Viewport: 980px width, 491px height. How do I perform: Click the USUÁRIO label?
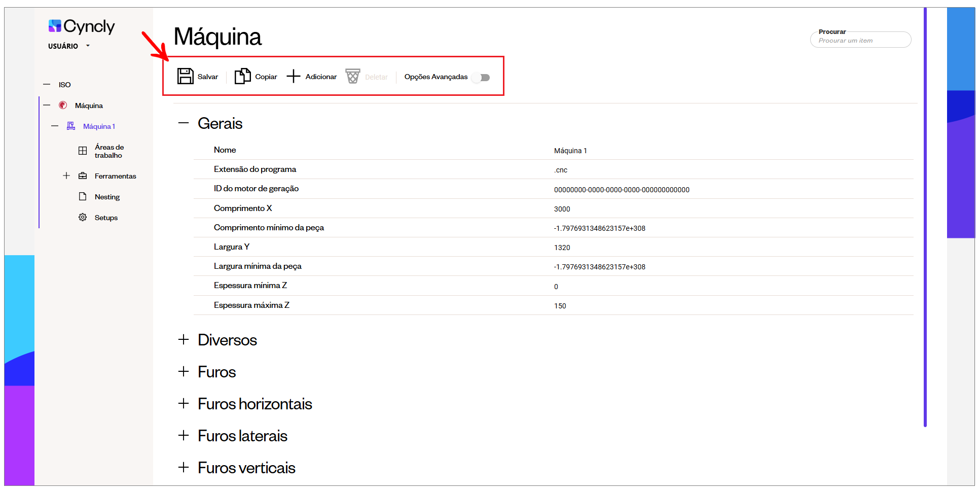click(x=63, y=46)
